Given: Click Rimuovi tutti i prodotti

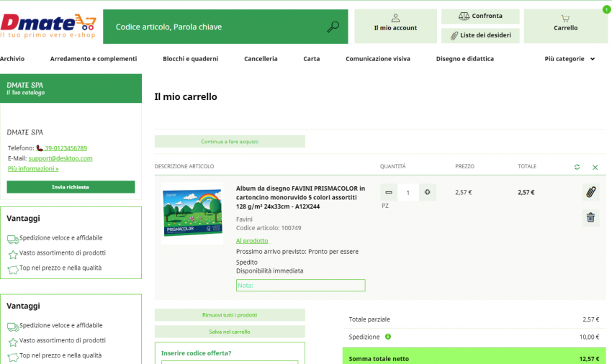Looking at the screenshot, I should pos(230,315).
